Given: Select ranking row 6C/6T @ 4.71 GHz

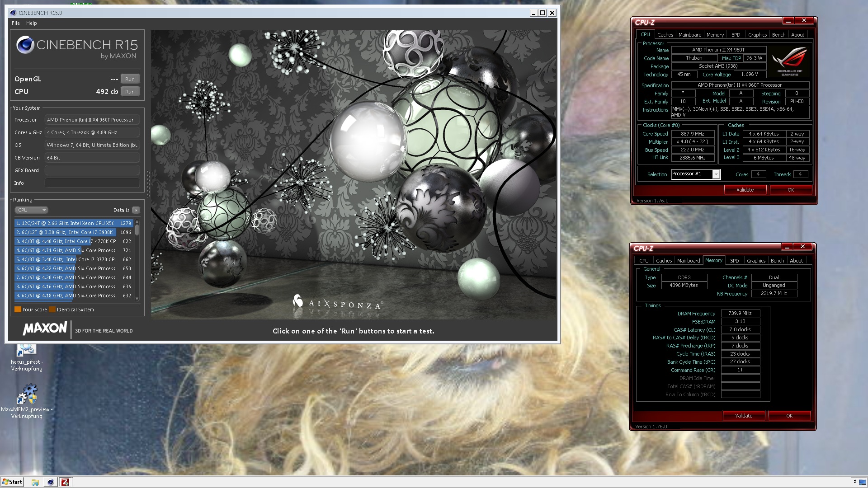Looking at the screenshot, I should pyautogui.click(x=74, y=250).
